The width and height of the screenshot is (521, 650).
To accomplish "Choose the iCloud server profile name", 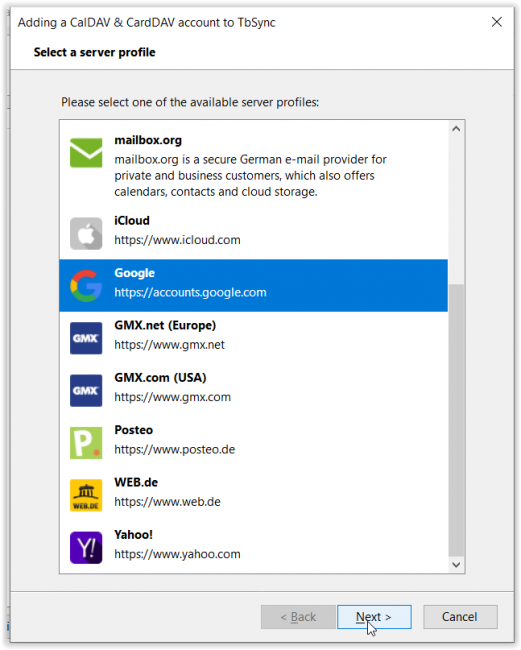I will [132, 220].
